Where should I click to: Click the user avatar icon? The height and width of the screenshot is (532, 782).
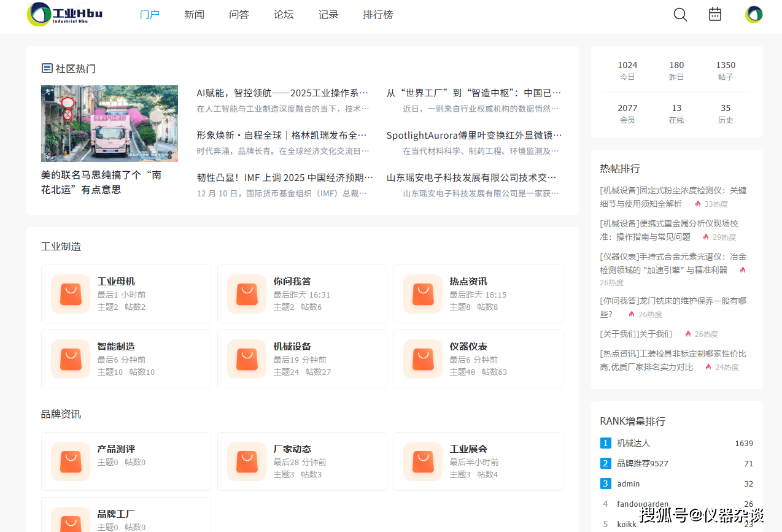754,15
